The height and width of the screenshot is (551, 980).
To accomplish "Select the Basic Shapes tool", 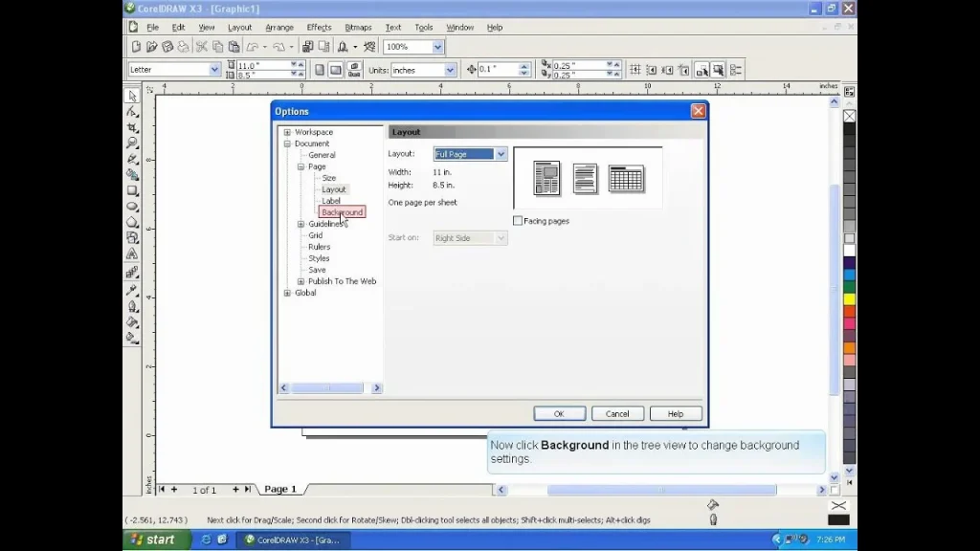I will pos(132,238).
